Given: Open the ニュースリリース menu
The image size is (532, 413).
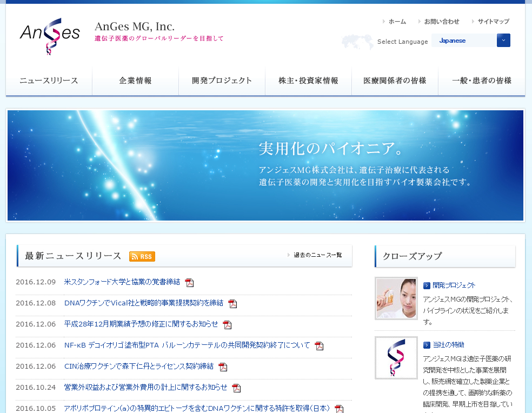Looking at the screenshot, I should tap(49, 81).
